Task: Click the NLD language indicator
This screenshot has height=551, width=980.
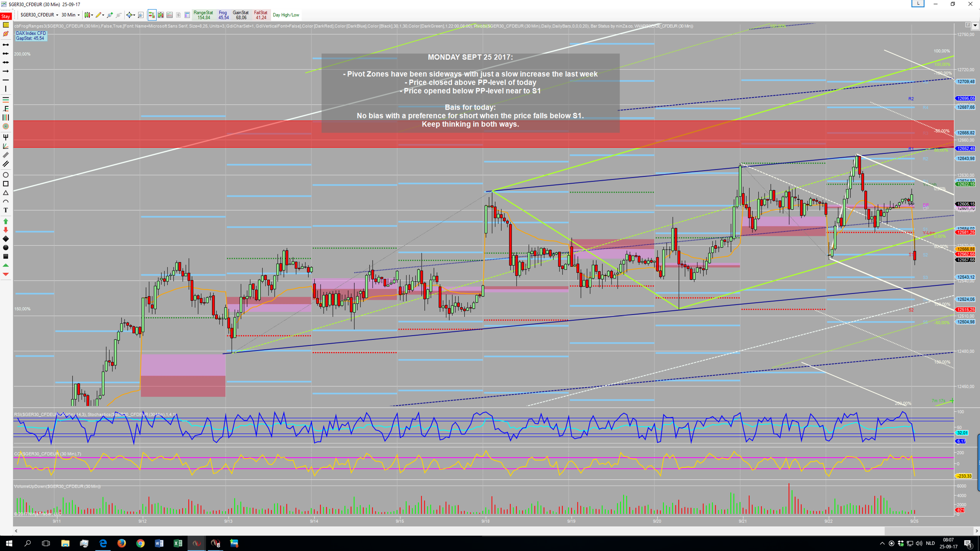Action: point(931,543)
